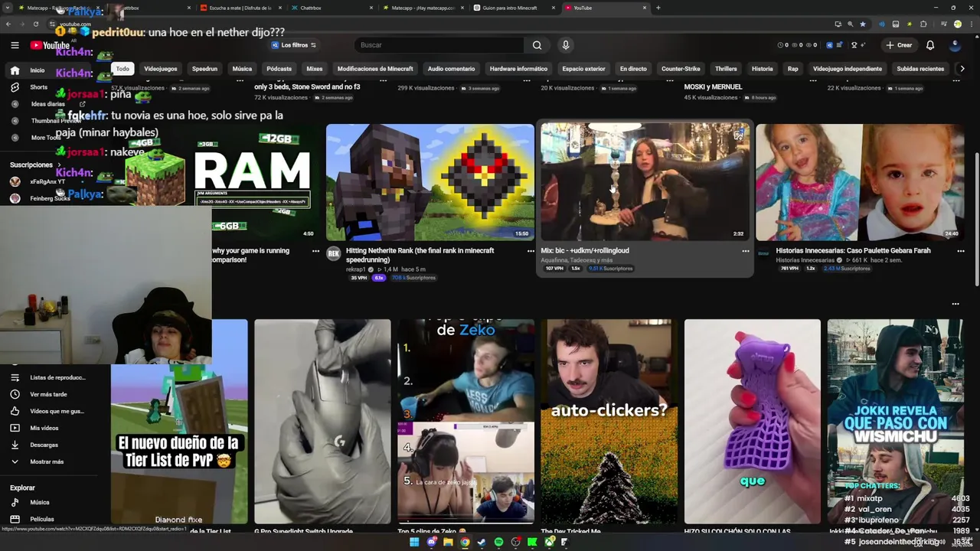
Task: Select the Subidas recientes chip
Action: pyautogui.click(x=920, y=69)
